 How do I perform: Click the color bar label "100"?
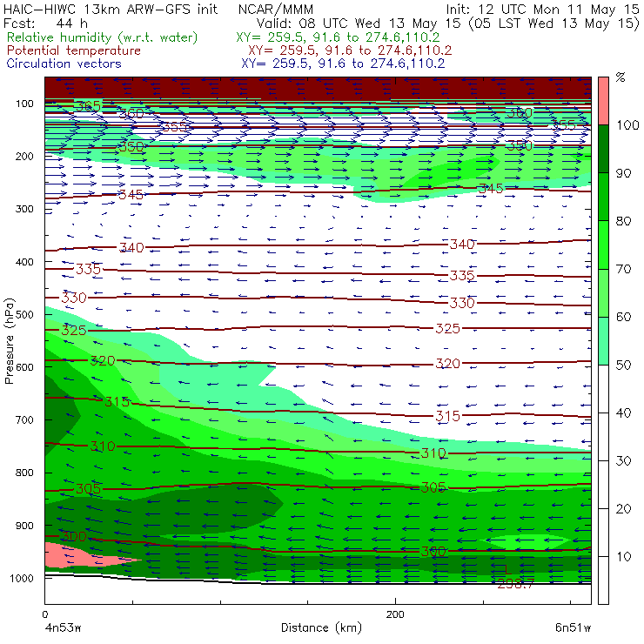[x=627, y=124]
